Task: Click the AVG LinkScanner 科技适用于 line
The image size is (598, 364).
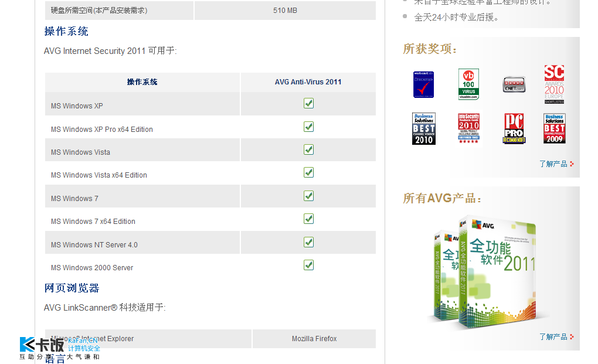Action: pyautogui.click(x=105, y=308)
